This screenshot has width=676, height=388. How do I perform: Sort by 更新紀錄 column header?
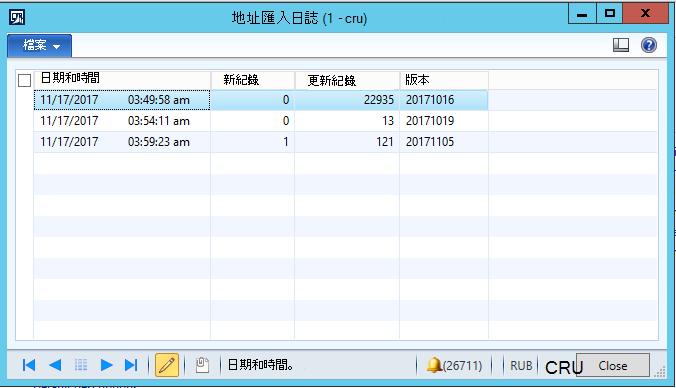pos(347,80)
